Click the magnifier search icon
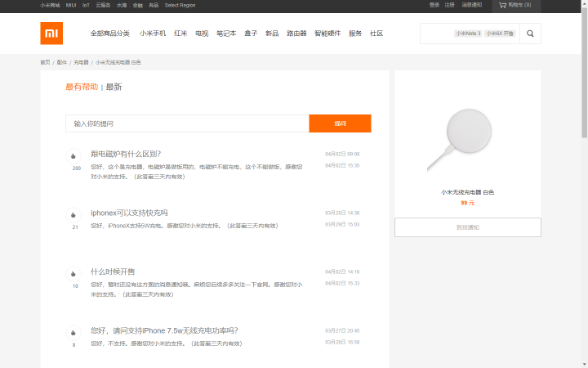Viewport: 588px width, 368px height. coord(530,34)
